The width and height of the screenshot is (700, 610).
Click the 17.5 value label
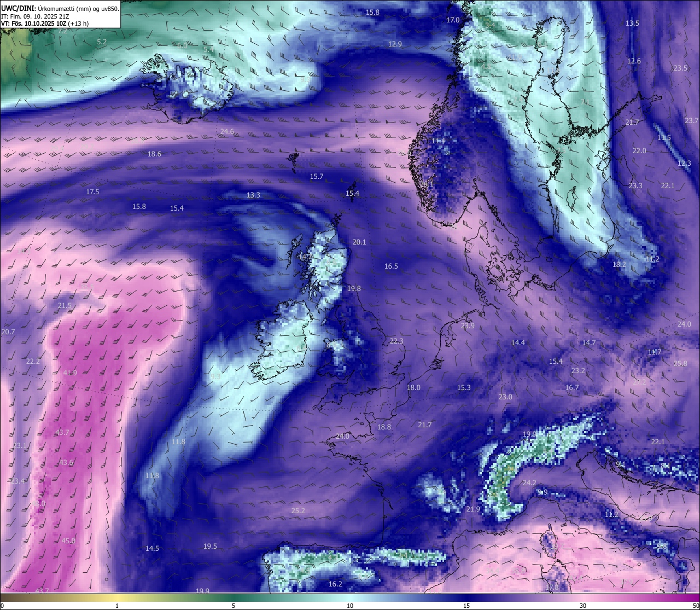tap(92, 191)
